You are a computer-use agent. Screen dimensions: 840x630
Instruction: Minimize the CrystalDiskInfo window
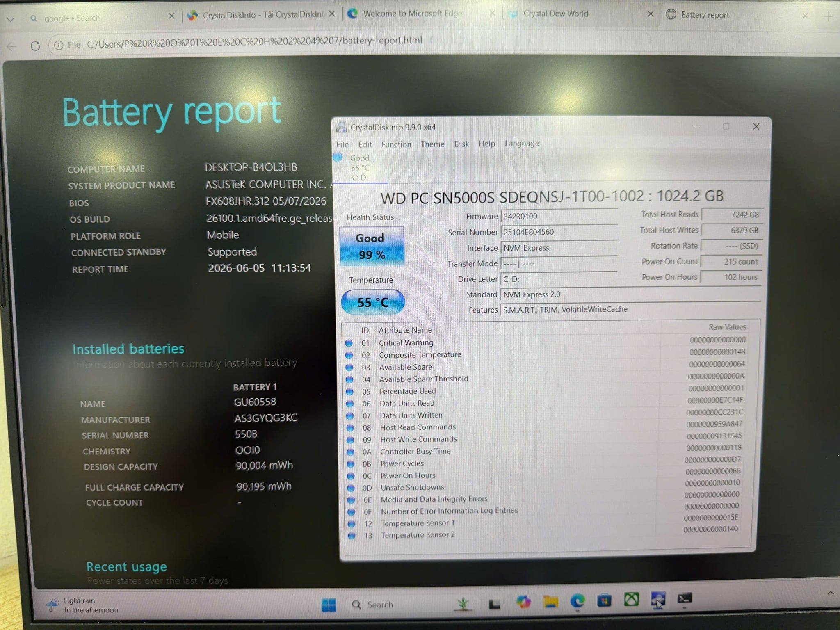(x=696, y=126)
